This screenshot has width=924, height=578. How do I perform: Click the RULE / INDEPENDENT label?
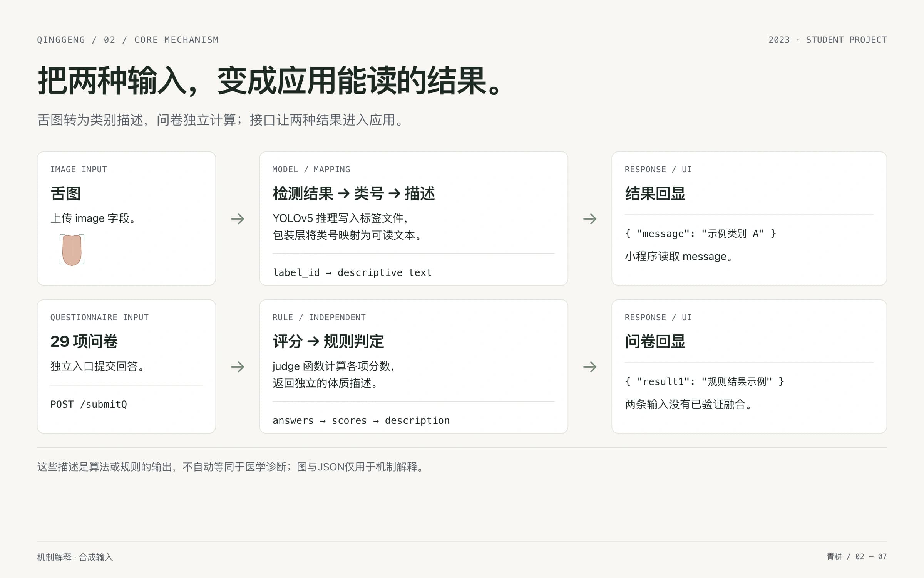pyautogui.click(x=319, y=318)
